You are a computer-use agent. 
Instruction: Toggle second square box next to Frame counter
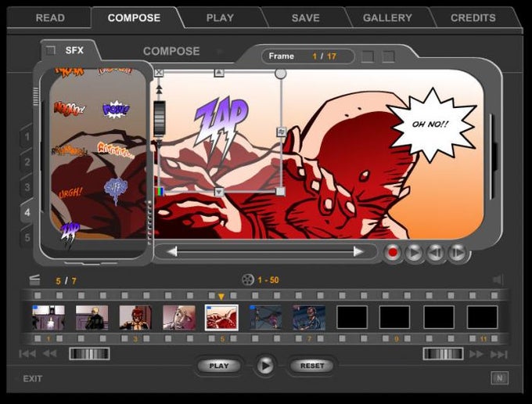click(x=389, y=56)
